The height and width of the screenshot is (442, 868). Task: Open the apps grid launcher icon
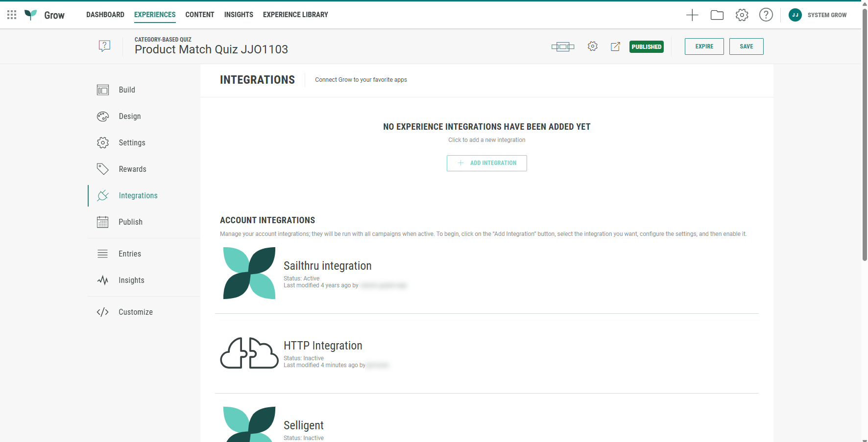12,15
